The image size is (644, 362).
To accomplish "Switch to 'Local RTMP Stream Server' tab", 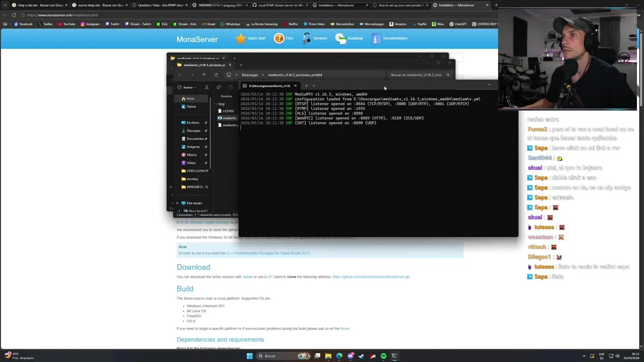I will click(x=279, y=5).
